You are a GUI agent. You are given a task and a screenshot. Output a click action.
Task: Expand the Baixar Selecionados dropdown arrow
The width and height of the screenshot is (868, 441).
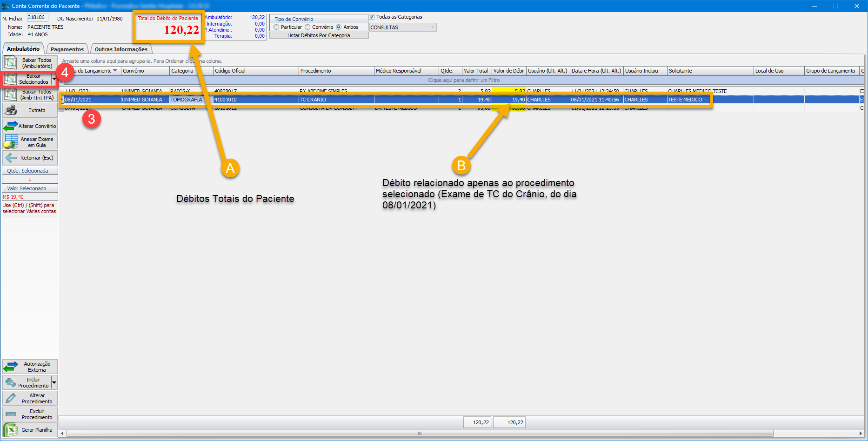(x=54, y=79)
